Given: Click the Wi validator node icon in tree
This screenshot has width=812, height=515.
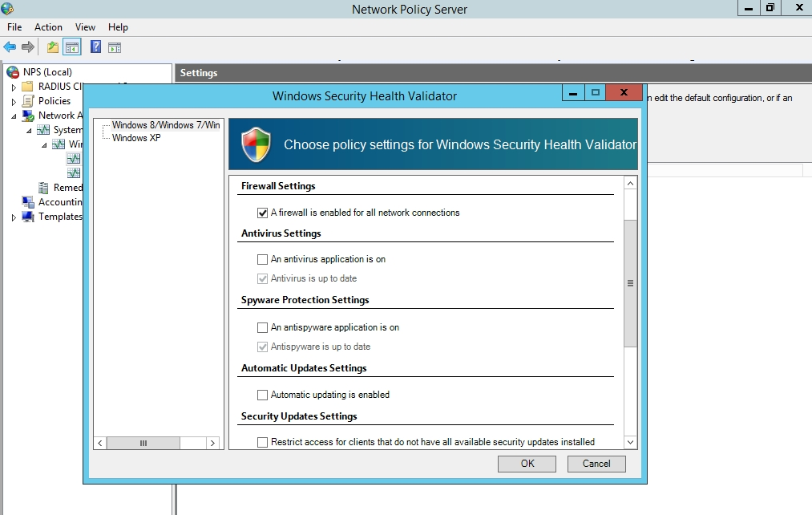Looking at the screenshot, I should (x=59, y=144).
